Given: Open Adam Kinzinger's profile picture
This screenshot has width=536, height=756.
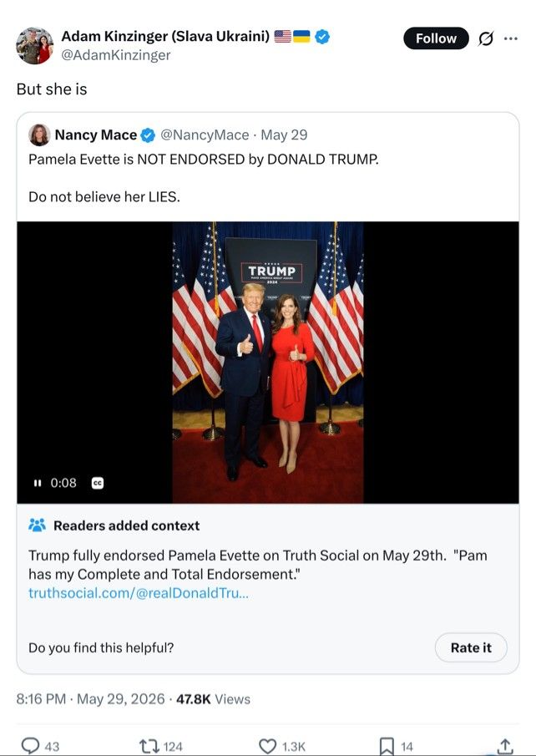Looking at the screenshot, I should tap(34, 46).
